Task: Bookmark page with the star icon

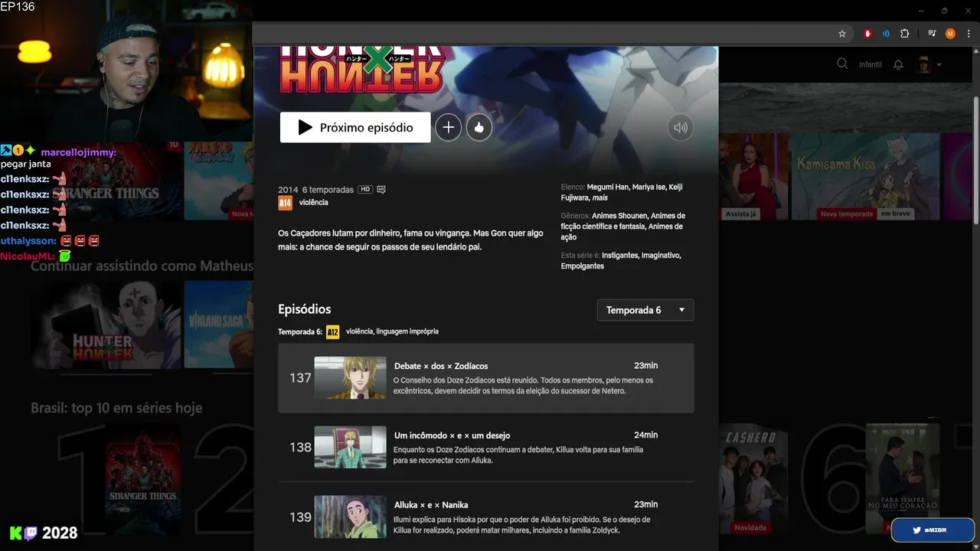Action: pyautogui.click(x=842, y=34)
